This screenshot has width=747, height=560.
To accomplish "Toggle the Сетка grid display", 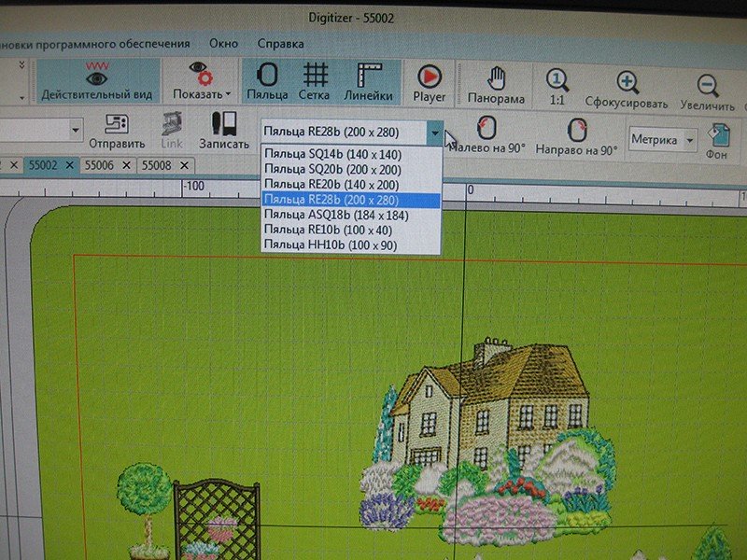I will pyautogui.click(x=315, y=81).
